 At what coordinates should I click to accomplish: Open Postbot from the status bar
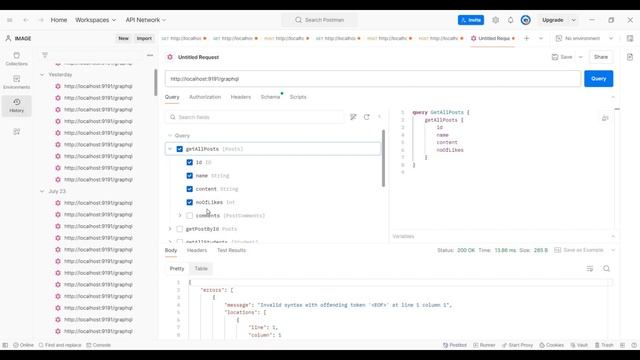pos(455,345)
